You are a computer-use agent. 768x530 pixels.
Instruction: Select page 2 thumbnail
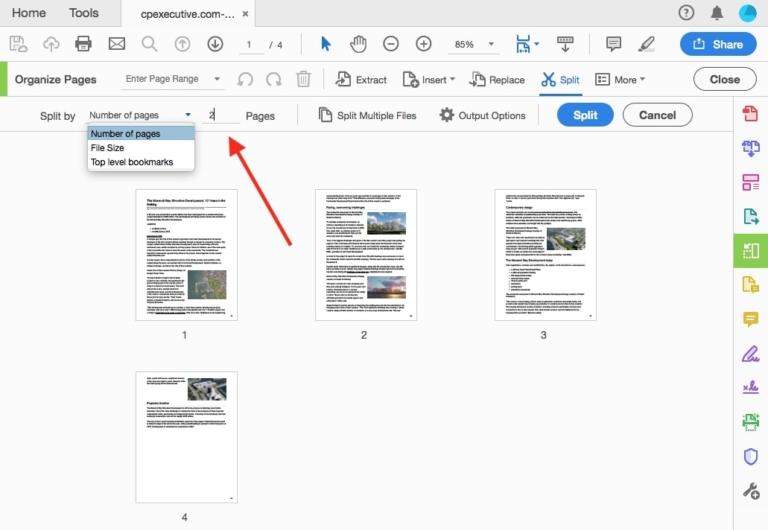point(364,255)
